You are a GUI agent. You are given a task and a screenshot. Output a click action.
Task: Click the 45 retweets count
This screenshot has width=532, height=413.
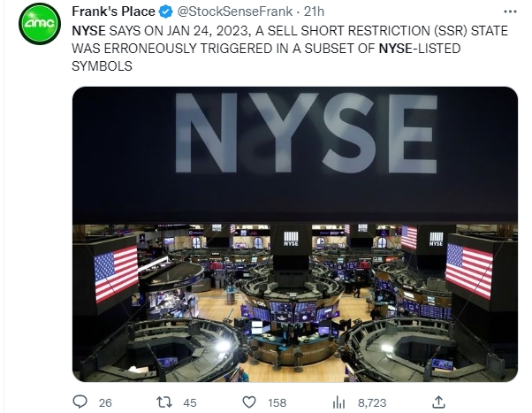tap(190, 402)
